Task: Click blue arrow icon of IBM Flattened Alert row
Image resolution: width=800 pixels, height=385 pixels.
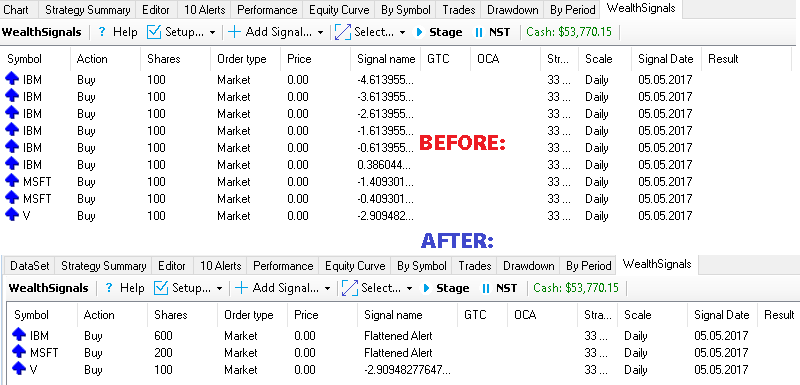Action: [x=19, y=335]
